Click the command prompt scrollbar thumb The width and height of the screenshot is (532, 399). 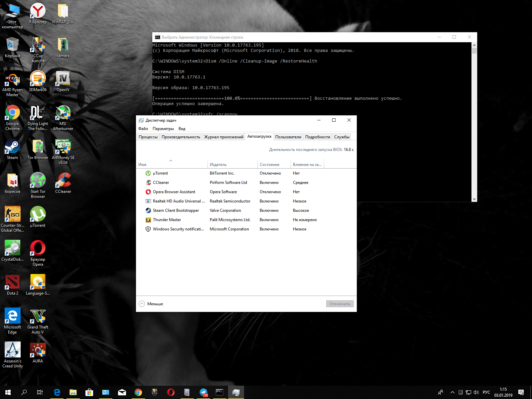(474, 51)
